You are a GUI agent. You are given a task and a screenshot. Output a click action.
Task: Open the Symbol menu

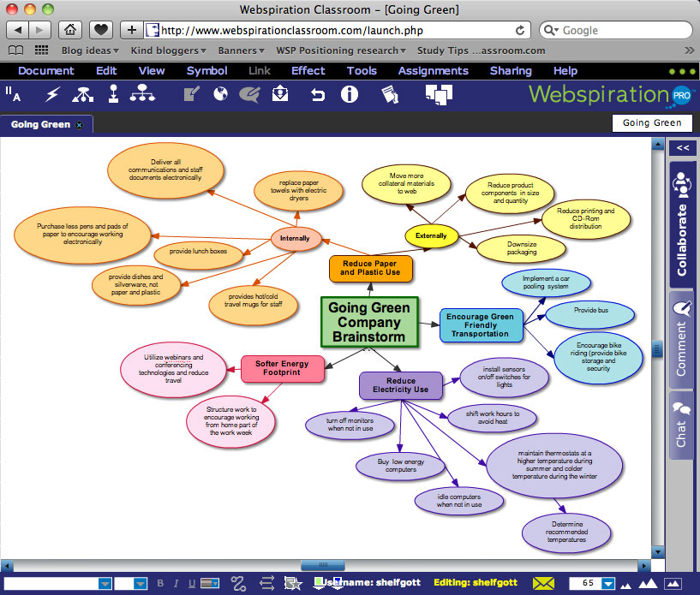click(206, 71)
